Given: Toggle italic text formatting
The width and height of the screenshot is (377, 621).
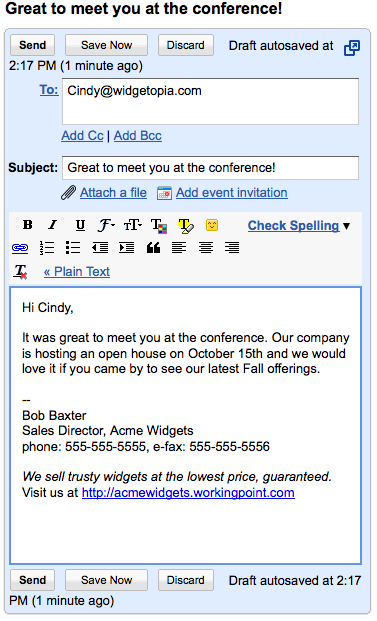Looking at the screenshot, I should click(53, 225).
